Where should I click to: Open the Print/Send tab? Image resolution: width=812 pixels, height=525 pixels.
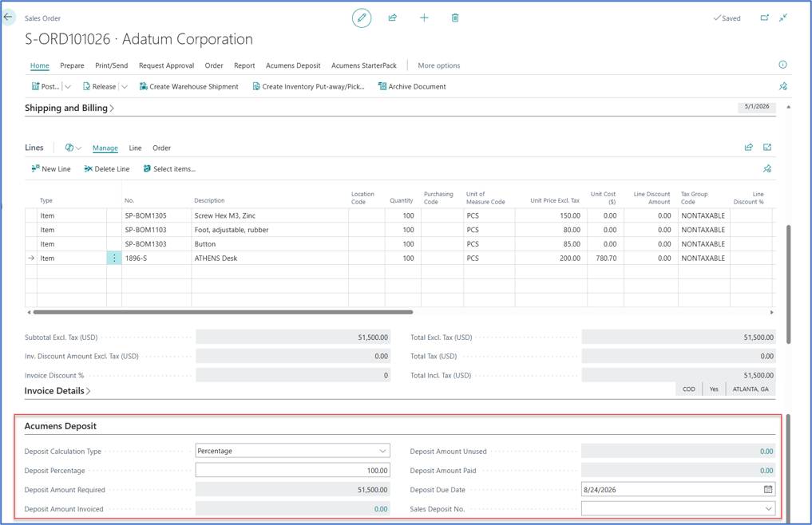tap(111, 65)
